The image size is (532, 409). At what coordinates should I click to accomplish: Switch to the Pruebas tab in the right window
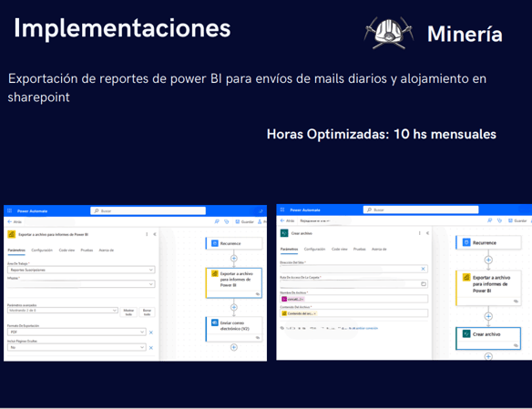pos(360,249)
